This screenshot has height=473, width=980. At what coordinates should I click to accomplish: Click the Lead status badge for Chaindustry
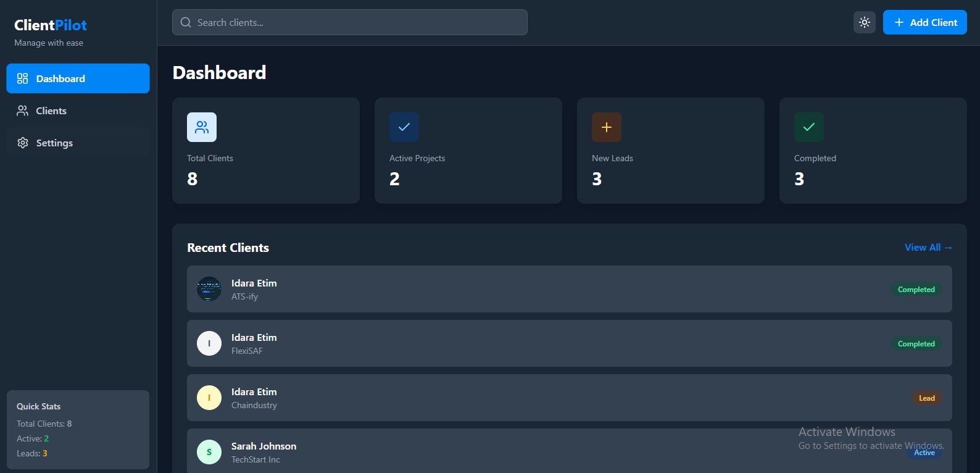(x=926, y=398)
